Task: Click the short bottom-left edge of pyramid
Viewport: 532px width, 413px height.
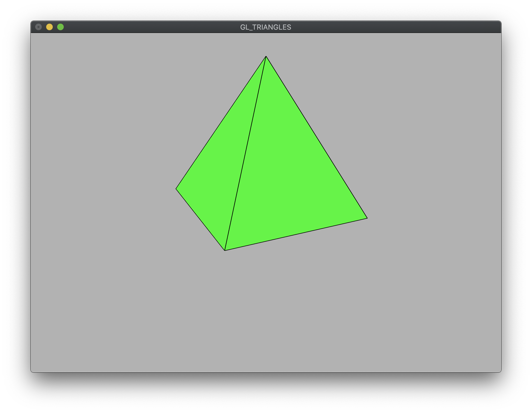Action: [x=200, y=219]
